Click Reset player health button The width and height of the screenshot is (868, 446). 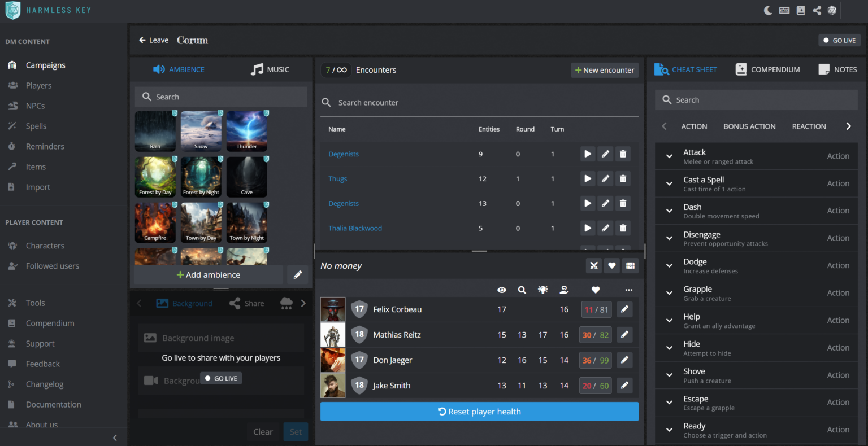tap(479, 412)
